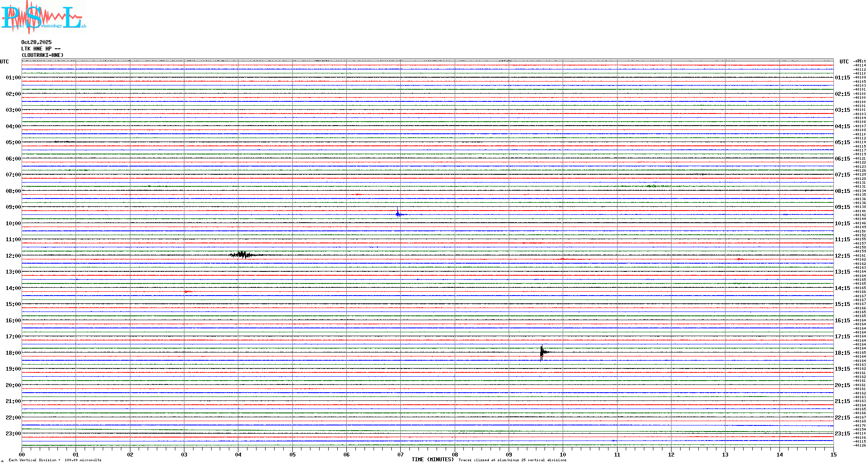Click the green noise burst near minute 11.5
868x466 pixels.
652,186
